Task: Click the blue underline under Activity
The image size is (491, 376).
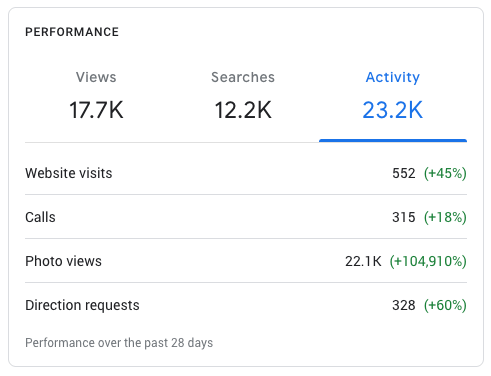Action: click(x=393, y=141)
